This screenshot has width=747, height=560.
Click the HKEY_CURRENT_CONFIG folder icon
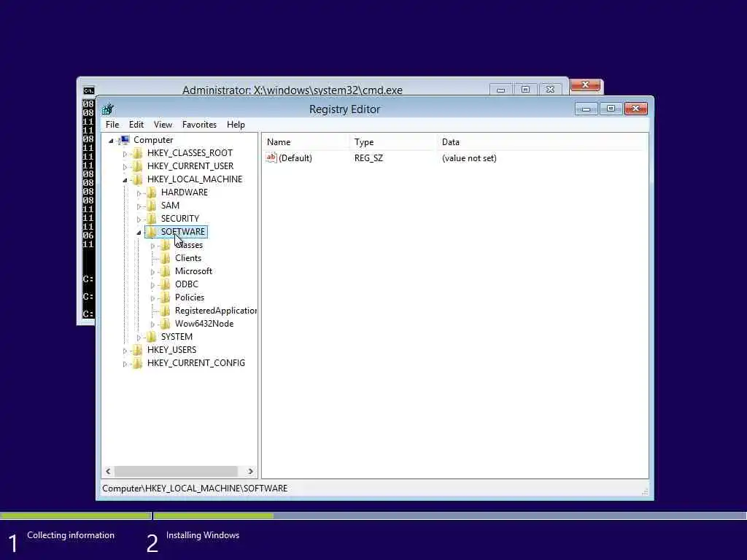pos(138,363)
